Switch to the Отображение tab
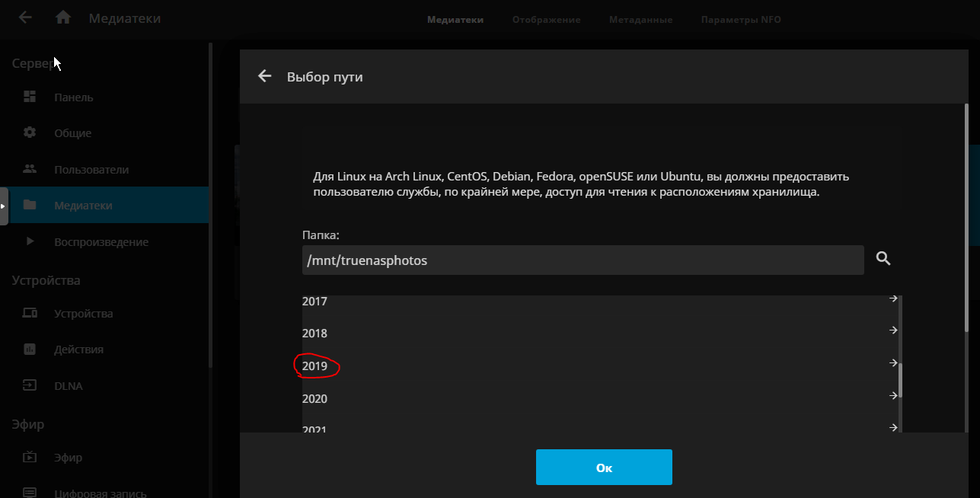The width and height of the screenshot is (980, 498). (546, 20)
